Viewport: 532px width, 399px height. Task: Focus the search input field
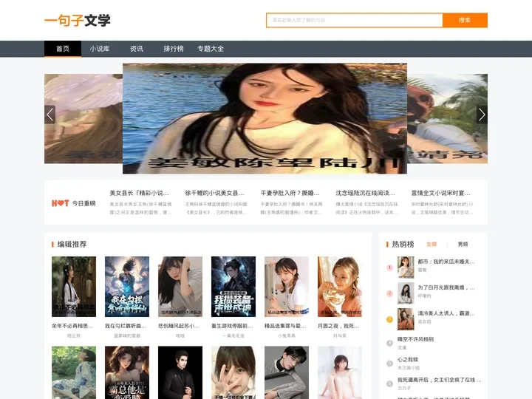[354, 20]
